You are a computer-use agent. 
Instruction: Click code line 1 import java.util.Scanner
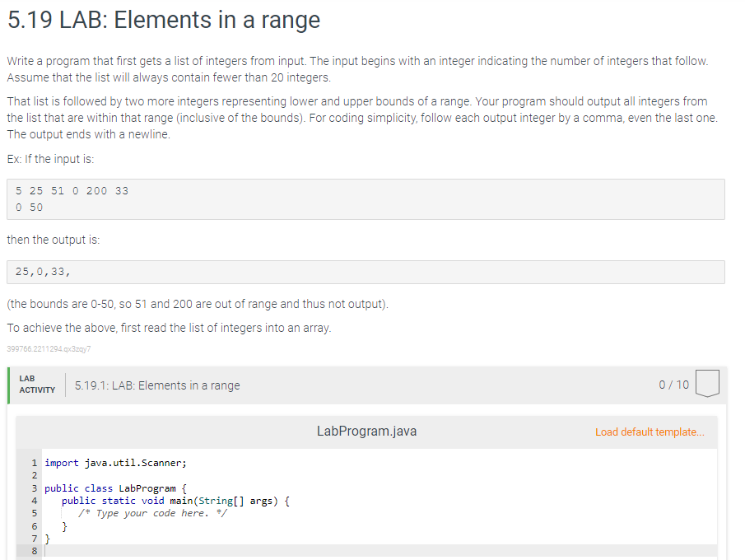click(x=115, y=463)
